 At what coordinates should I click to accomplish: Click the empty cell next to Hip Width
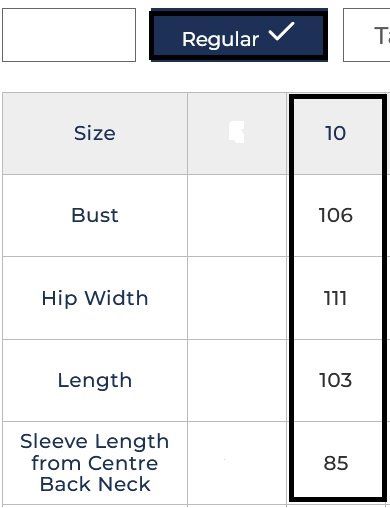237,298
